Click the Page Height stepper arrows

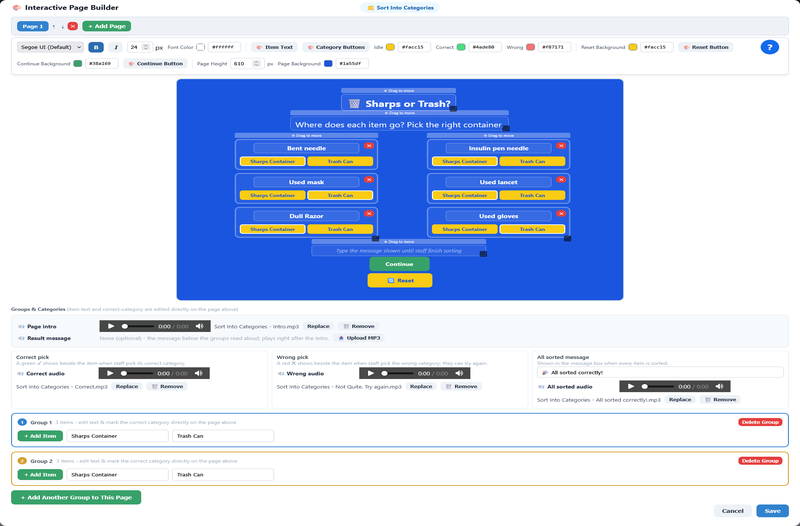257,64
